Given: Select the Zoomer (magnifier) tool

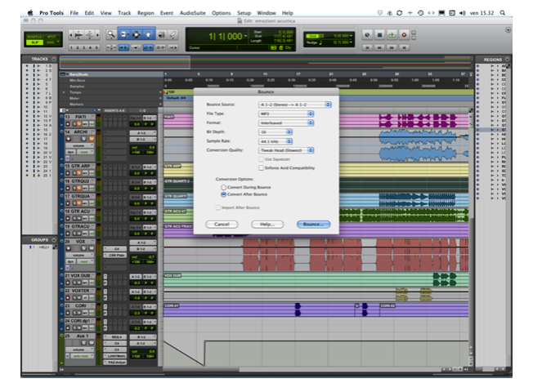Looking at the screenshot, I should [x=111, y=34].
